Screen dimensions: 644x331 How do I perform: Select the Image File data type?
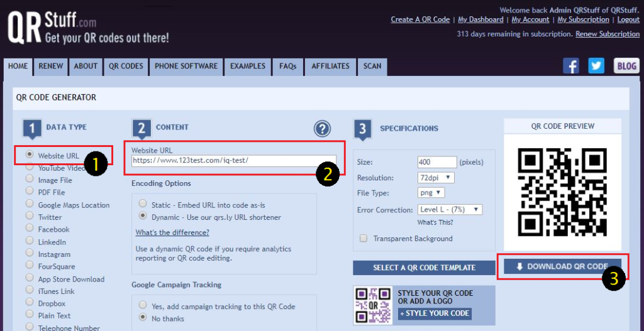click(x=30, y=180)
